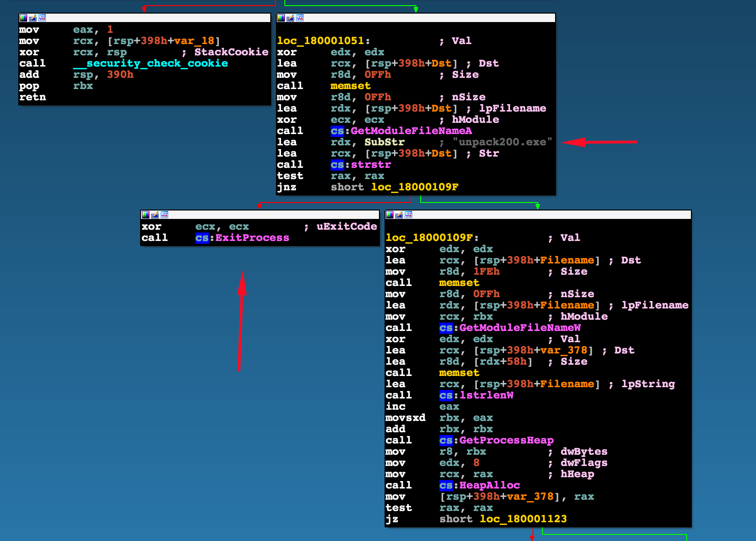Click pencil edit icon on loc_18000109F block
Viewport: 756px width, 541px height.
pyautogui.click(x=399, y=215)
